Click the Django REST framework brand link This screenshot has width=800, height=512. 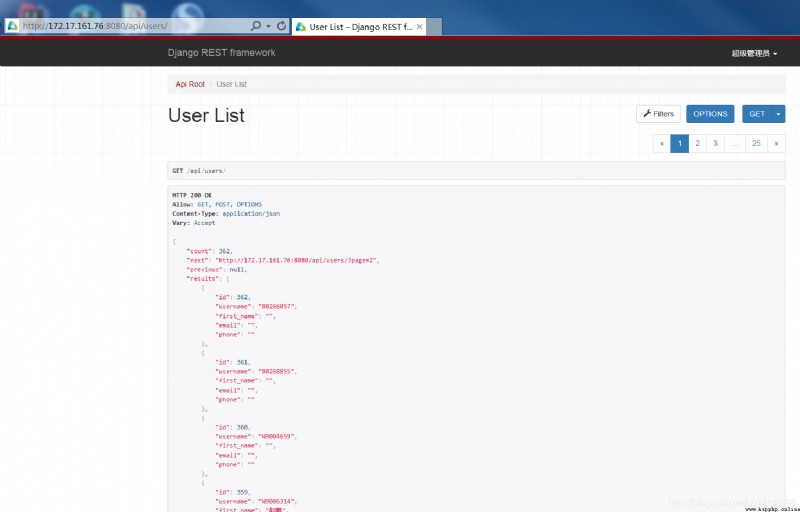tap(221, 53)
